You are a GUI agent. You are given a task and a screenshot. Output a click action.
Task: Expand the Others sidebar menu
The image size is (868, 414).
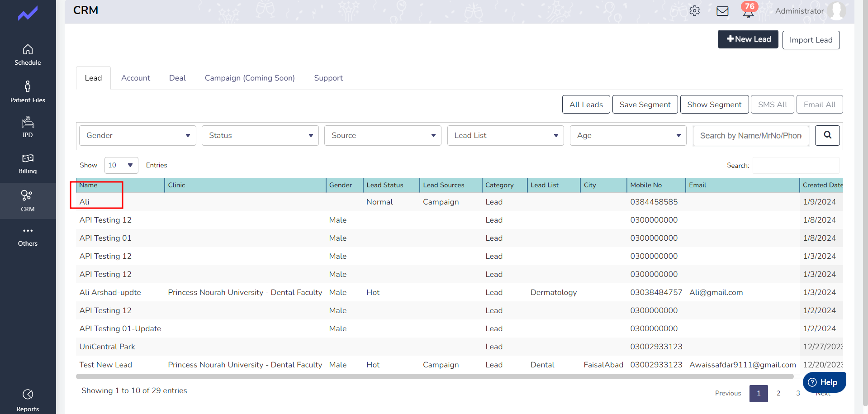click(28, 237)
